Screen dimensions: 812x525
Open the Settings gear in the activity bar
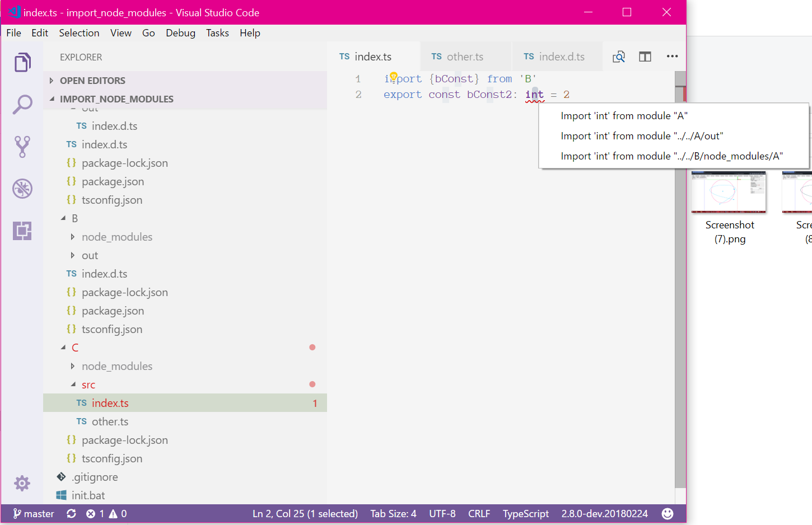pos(22,483)
